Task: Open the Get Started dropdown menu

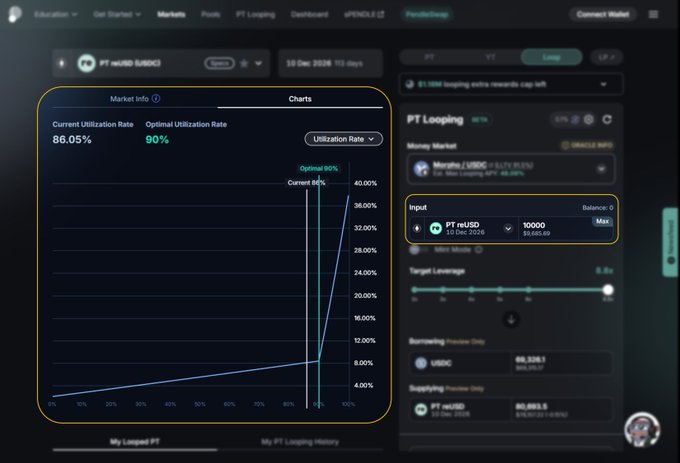Action: pos(117,14)
